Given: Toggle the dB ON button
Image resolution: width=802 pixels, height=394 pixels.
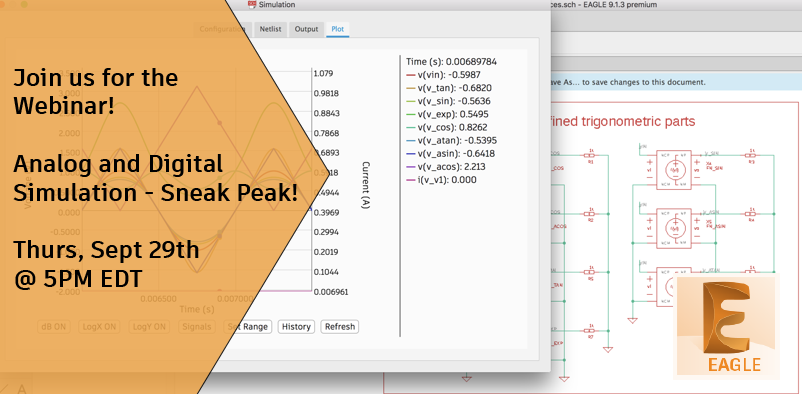Looking at the screenshot, I should point(54,326).
